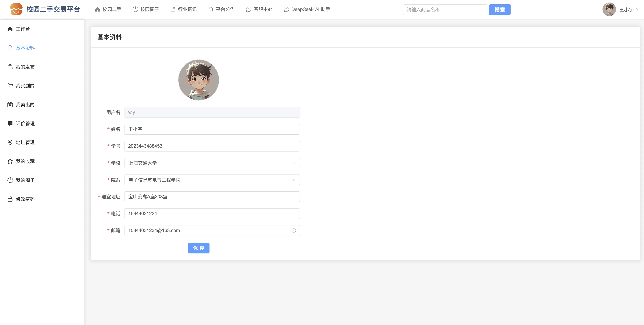Screen dimensions: 644x325
Task: Open 工作台 in the sidebar
Action: 22,29
